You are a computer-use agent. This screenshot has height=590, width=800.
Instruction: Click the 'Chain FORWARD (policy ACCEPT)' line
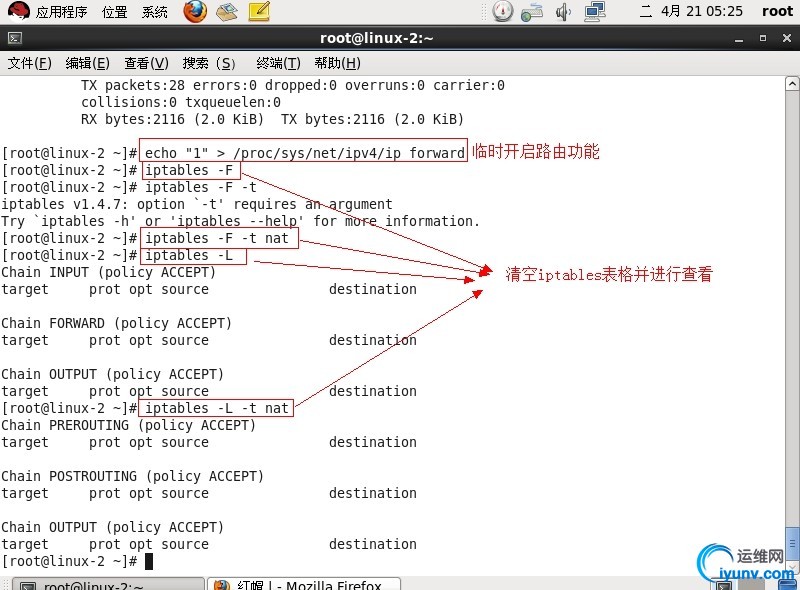[x=116, y=323]
